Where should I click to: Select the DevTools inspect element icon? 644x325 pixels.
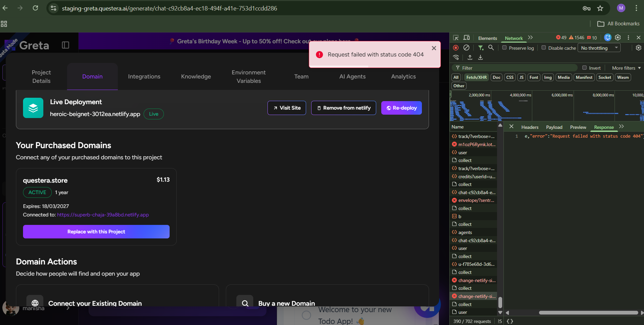click(456, 38)
